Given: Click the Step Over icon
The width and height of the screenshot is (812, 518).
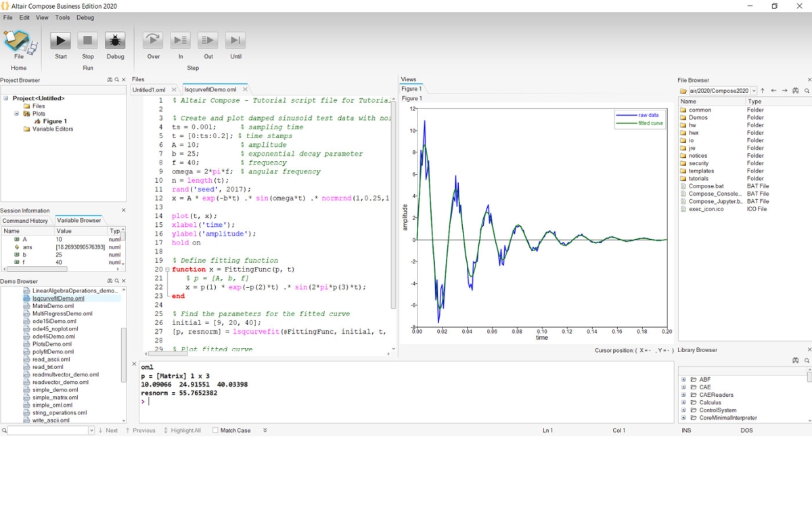Looking at the screenshot, I should (x=153, y=41).
